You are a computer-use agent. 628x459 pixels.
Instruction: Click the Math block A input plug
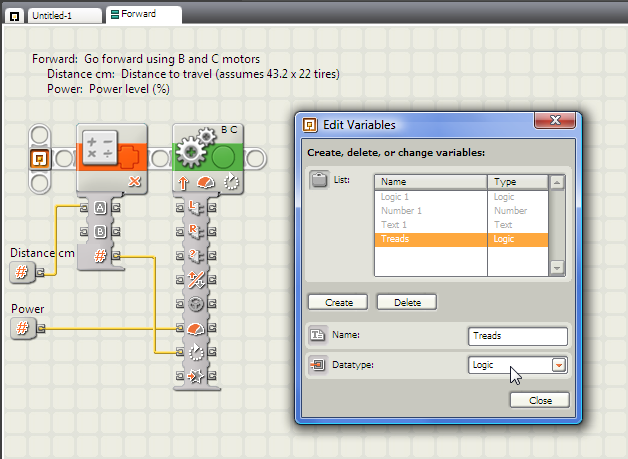pos(100,207)
